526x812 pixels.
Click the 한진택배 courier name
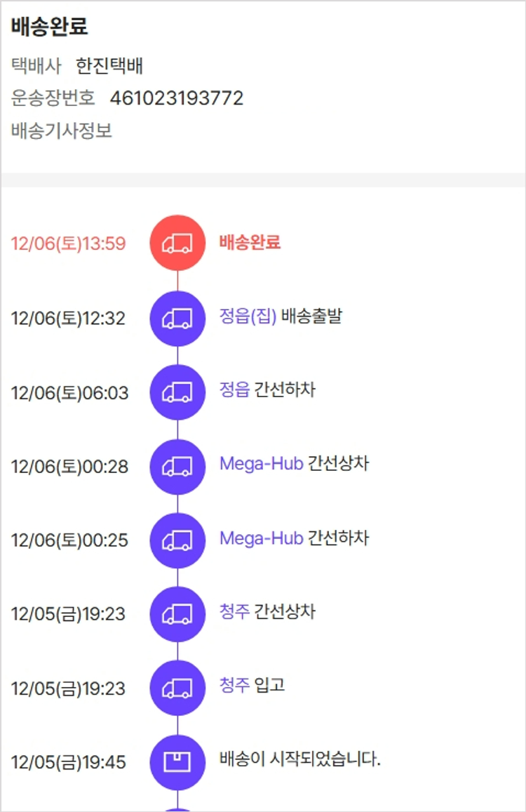109,67
